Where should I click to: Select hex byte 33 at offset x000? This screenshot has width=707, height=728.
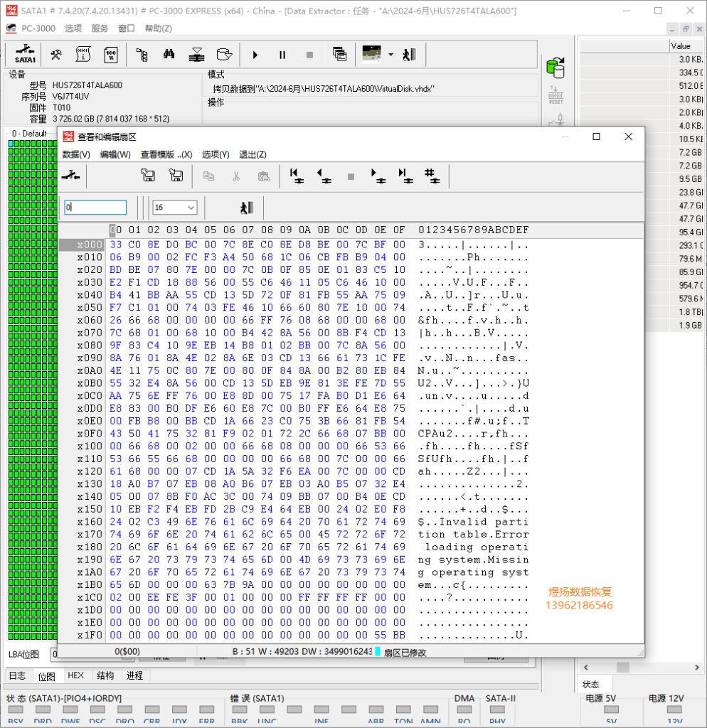point(116,245)
